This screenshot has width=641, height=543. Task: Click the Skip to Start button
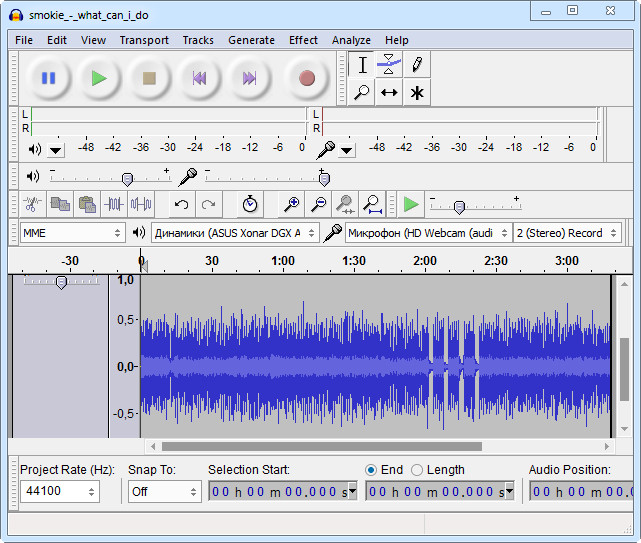point(199,78)
